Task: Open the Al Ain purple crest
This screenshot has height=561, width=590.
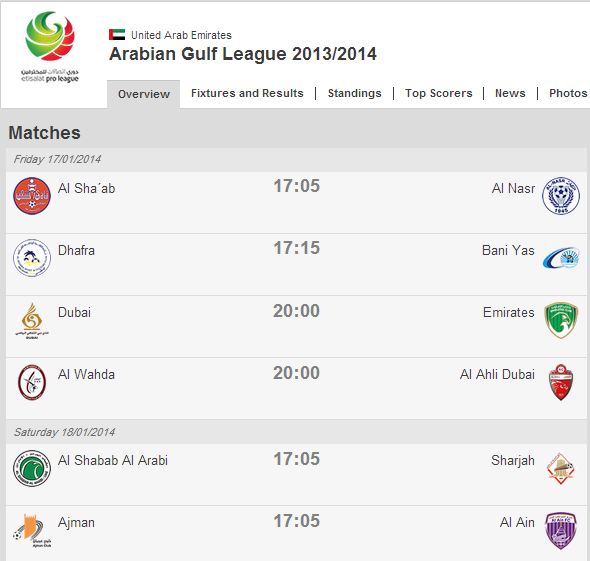Action: (561, 531)
